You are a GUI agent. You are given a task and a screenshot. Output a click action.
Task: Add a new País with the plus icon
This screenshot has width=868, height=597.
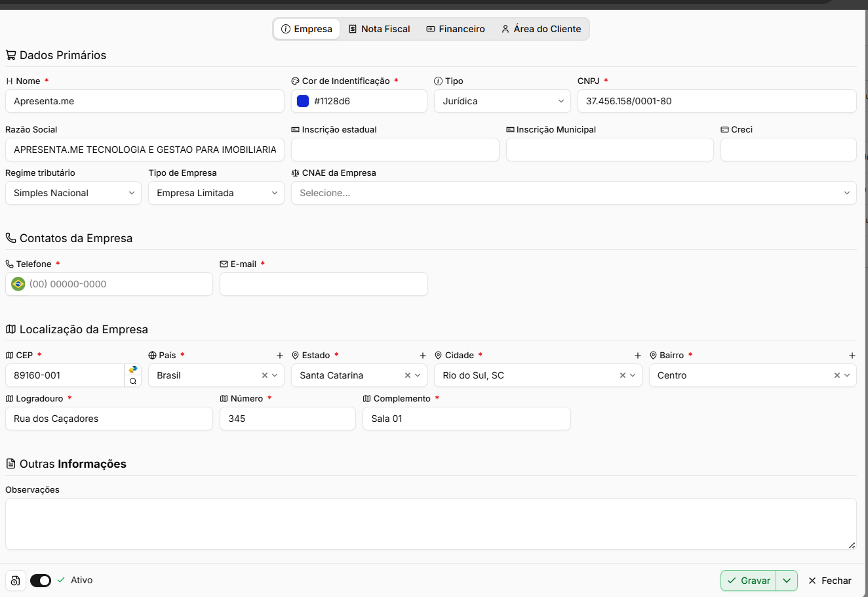pos(280,356)
